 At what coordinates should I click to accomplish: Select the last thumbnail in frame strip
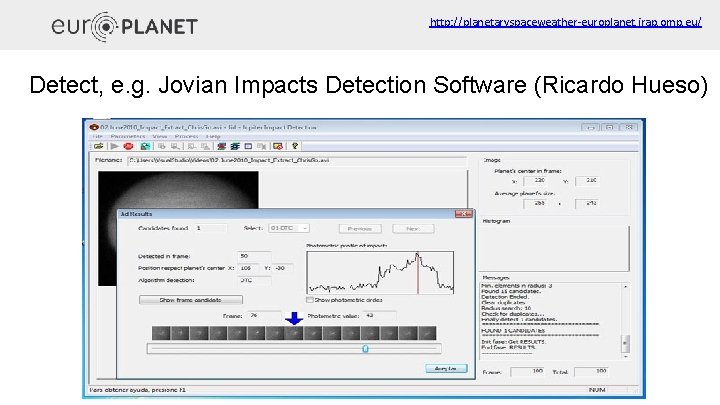coord(427,333)
